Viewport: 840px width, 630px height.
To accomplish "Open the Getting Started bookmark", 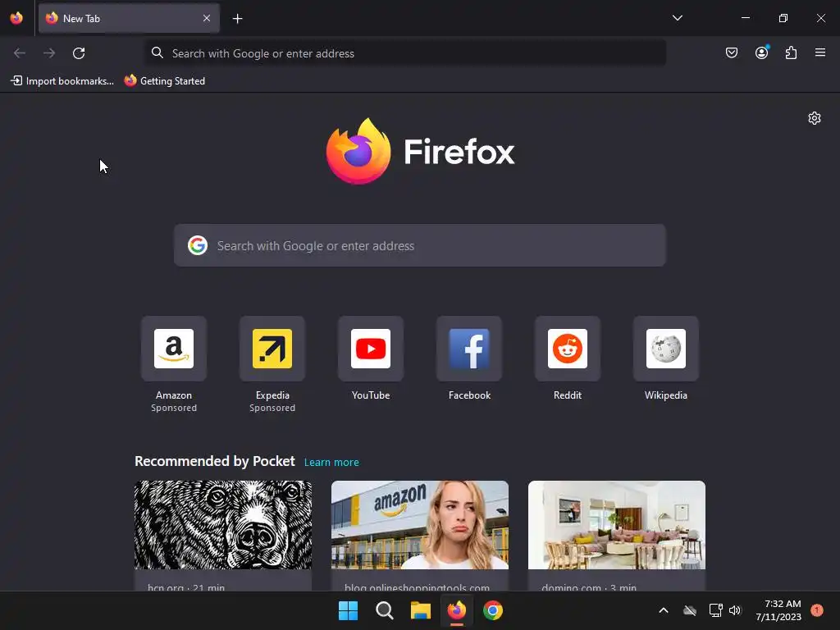I will point(164,81).
